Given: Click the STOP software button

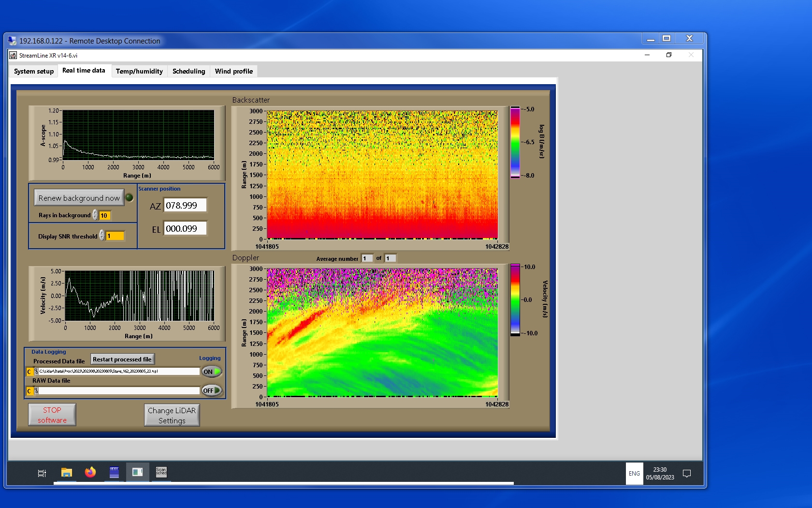Looking at the screenshot, I should [52, 415].
